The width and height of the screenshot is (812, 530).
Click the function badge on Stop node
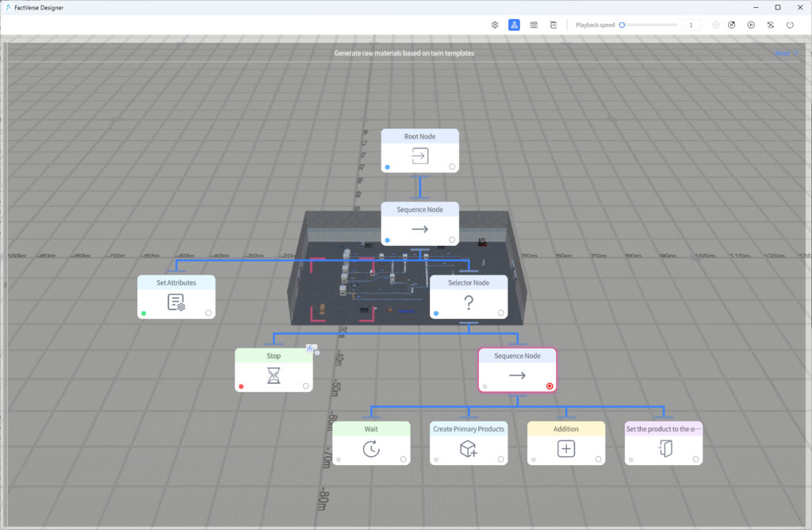tap(312, 349)
